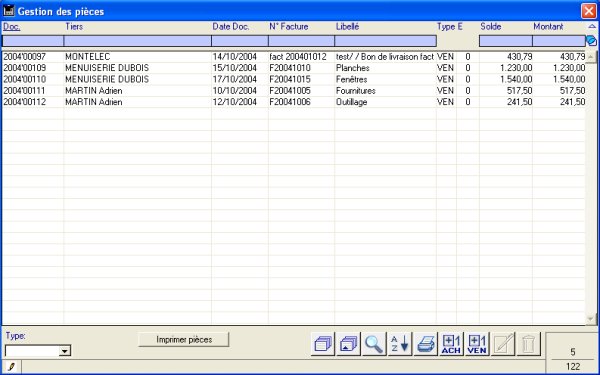600x375 pixels.
Task: Open the magnifying glass search tool
Action: pyautogui.click(x=374, y=344)
